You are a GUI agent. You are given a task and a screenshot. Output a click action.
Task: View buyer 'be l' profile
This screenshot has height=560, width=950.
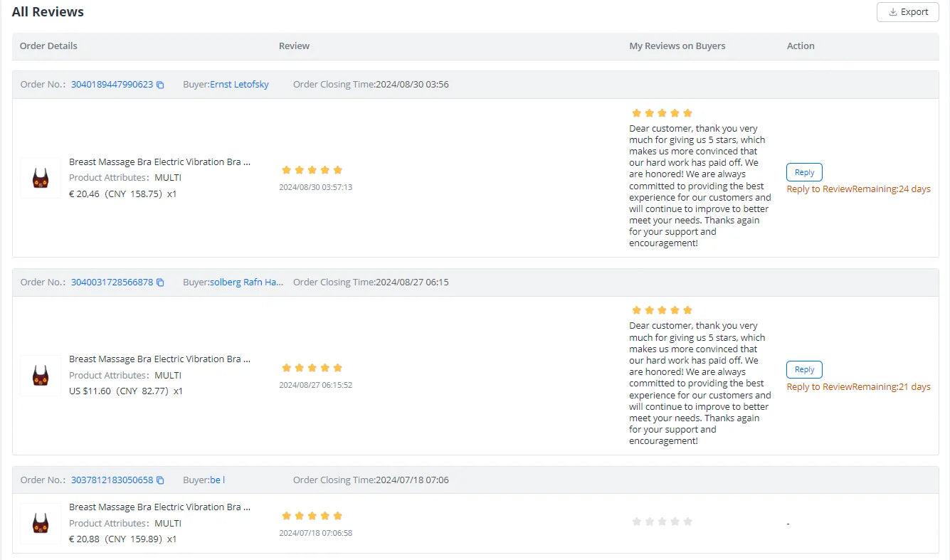tap(217, 480)
